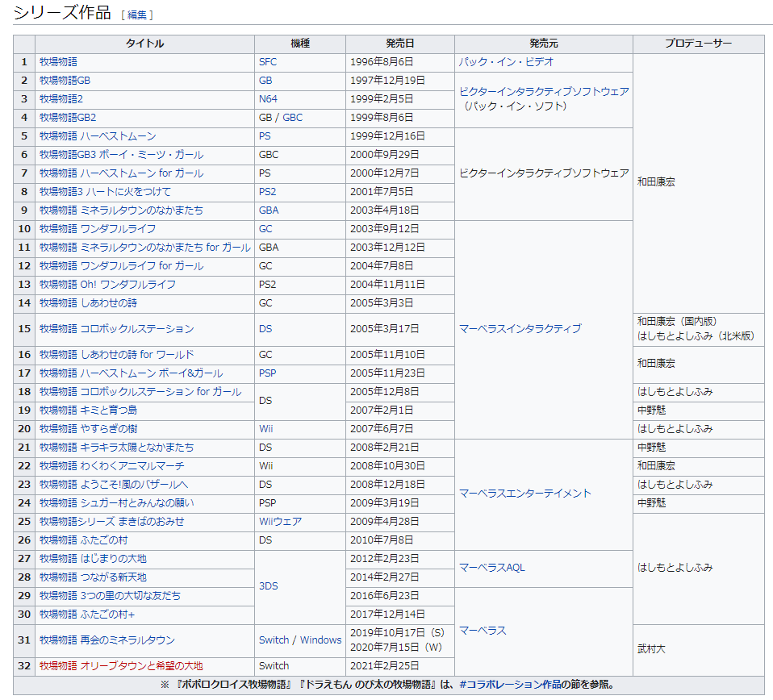The image size is (773, 700).
Task: Click the 発売日 column header
Action: point(399,44)
